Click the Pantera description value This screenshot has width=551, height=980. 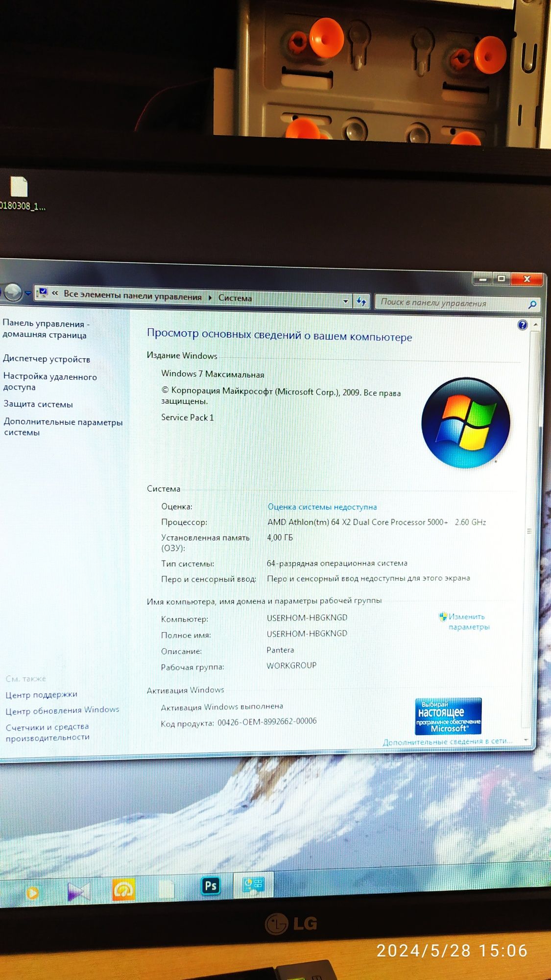[280, 650]
